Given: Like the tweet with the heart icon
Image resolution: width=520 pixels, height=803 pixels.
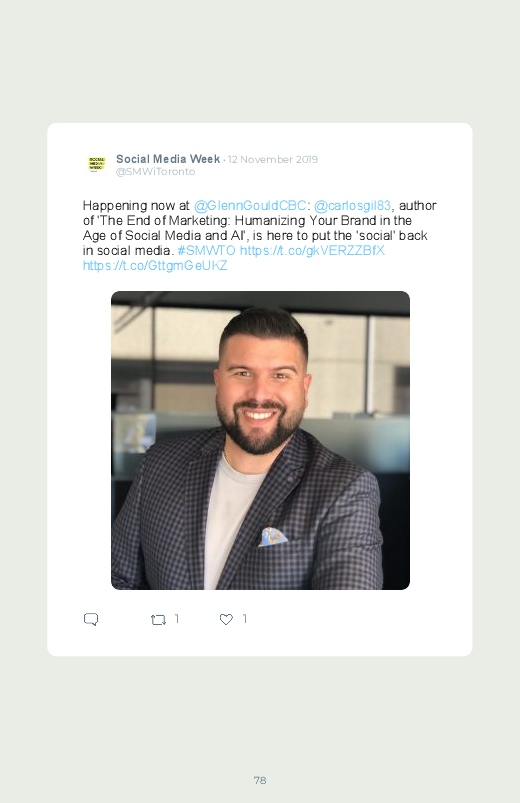Looking at the screenshot, I should (x=226, y=619).
